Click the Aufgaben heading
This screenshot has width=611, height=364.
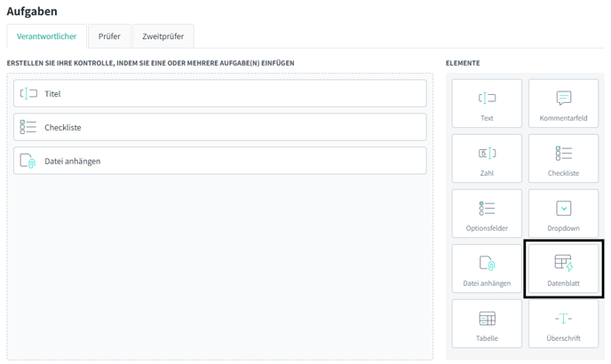point(32,12)
